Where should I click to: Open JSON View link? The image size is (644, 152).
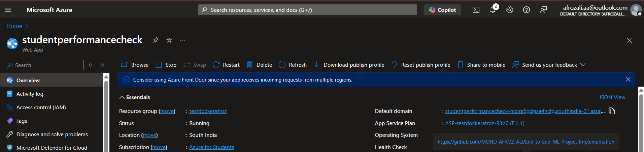point(612,97)
